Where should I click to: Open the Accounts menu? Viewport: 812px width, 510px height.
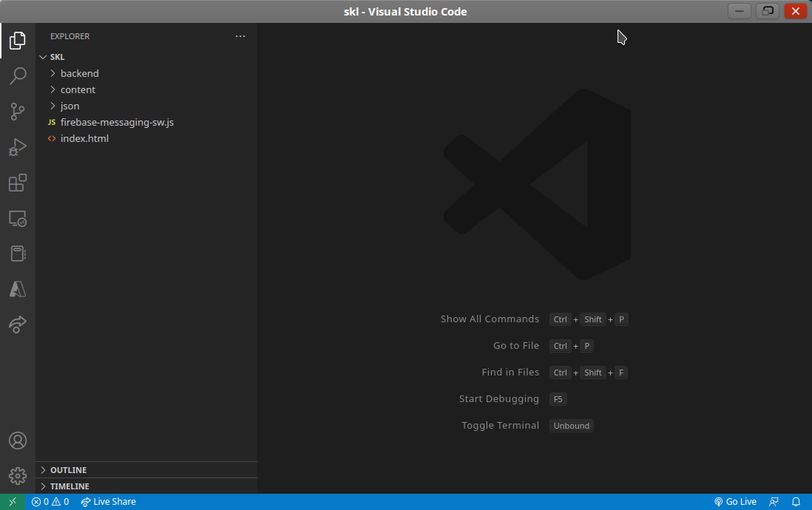[18, 441]
